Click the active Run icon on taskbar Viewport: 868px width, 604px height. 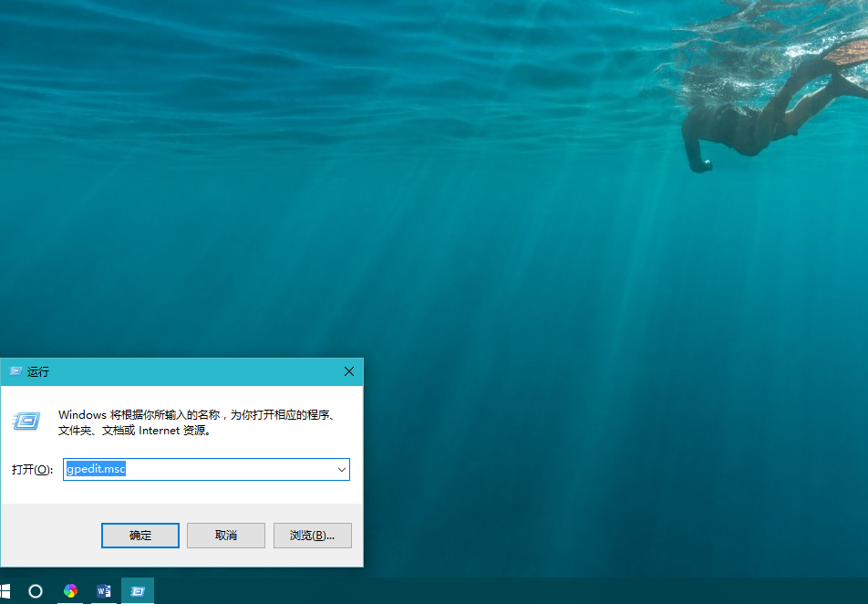(x=138, y=591)
